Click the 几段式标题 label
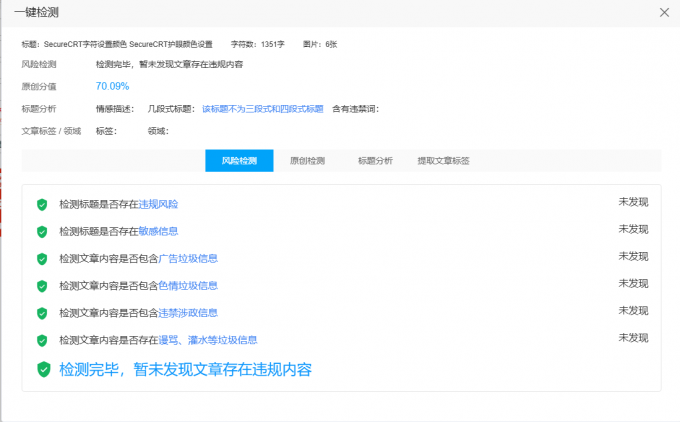Image resolution: width=680 pixels, height=422 pixels. pos(171,109)
